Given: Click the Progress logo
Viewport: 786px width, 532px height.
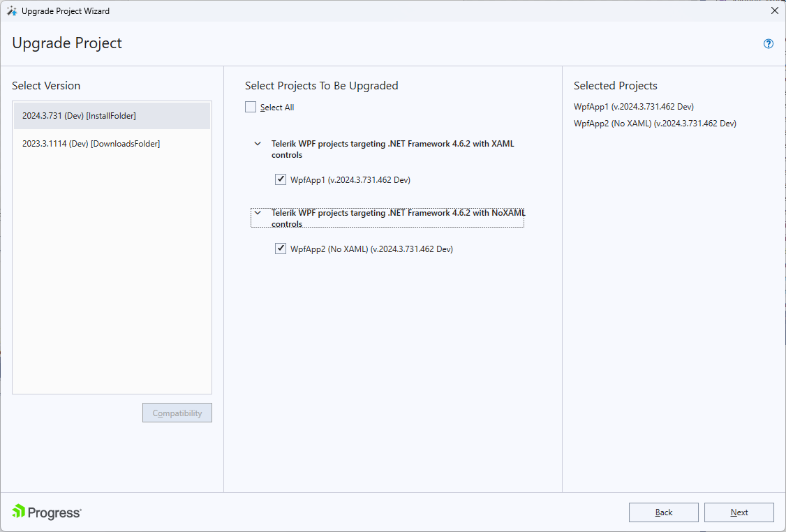Looking at the screenshot, I should coord(46,512).
